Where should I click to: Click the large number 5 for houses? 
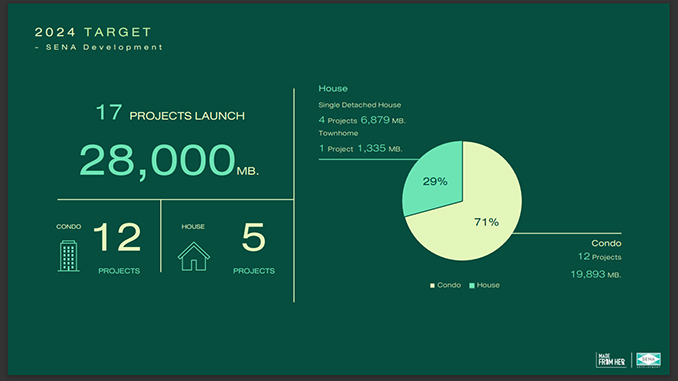point(253,237)
